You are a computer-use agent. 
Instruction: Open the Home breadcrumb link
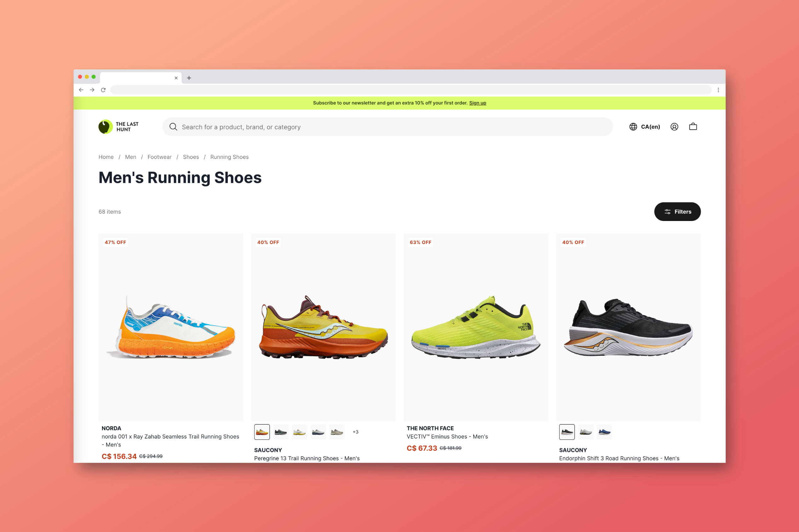click(x=106, y=157)
